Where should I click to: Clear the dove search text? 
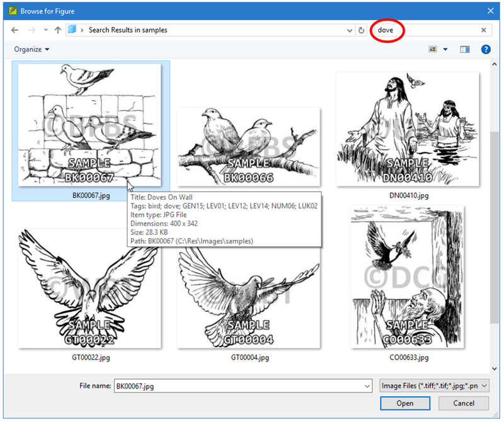[484, 30]
